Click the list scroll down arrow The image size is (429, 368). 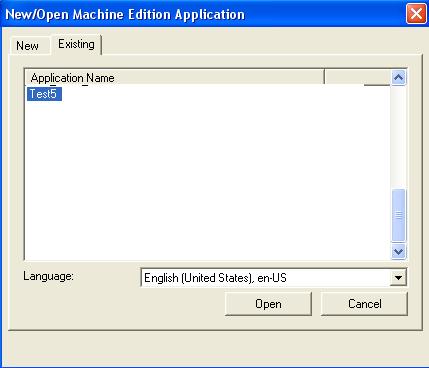click(398, 251)
